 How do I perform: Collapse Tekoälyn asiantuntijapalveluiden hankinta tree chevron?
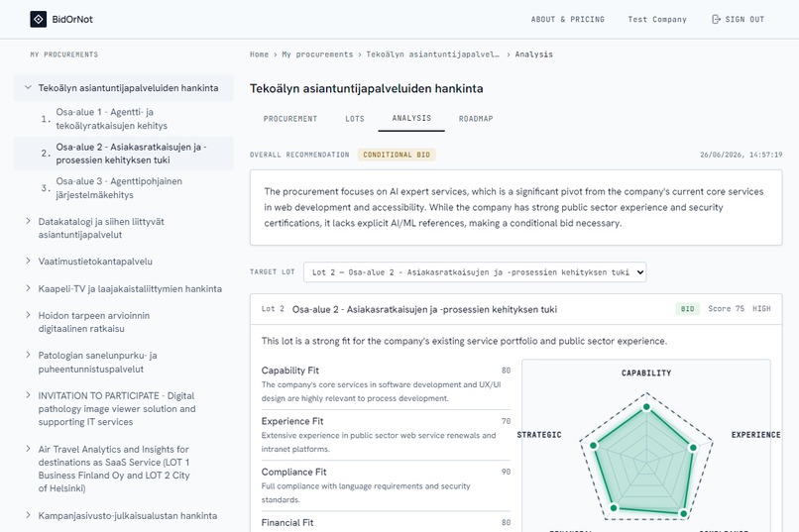pos(28,87)
